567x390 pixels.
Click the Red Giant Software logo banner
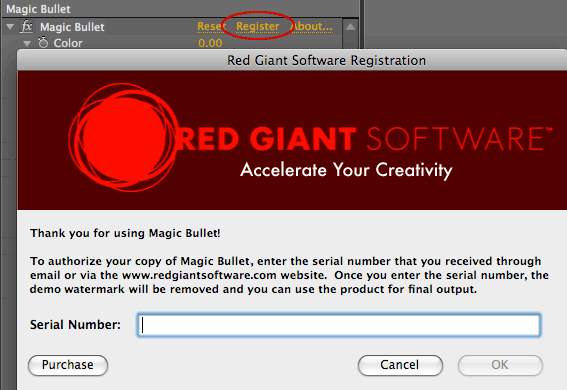coord(292,140)
